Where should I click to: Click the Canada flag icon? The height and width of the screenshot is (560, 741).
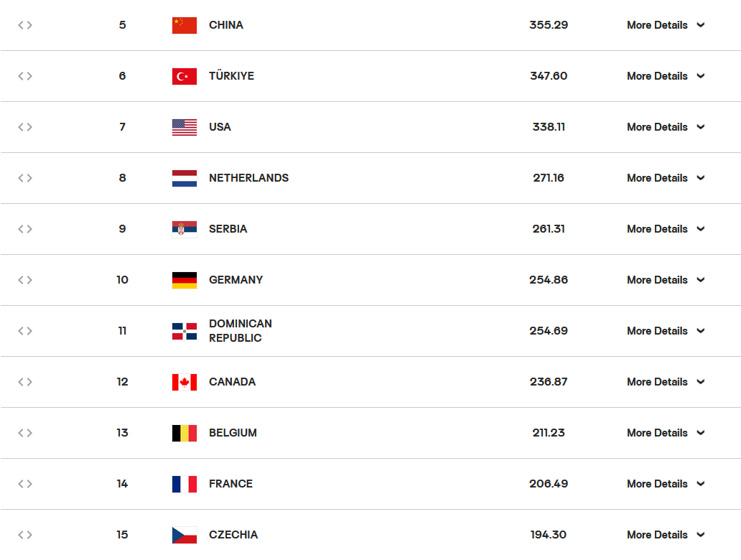tap(185, 382)
